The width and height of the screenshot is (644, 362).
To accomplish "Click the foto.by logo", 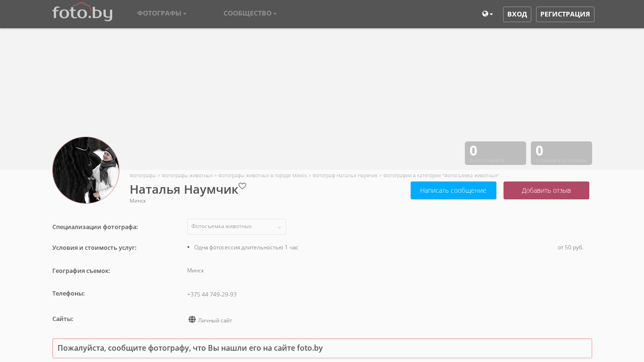I will click(x=82, y=12).
